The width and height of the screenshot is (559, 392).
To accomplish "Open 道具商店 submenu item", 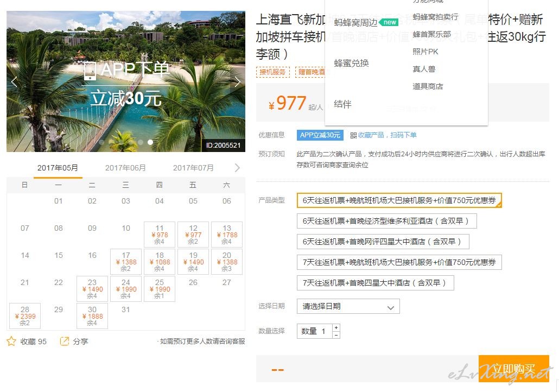I will pyautogui.click(x=428, y=86).
